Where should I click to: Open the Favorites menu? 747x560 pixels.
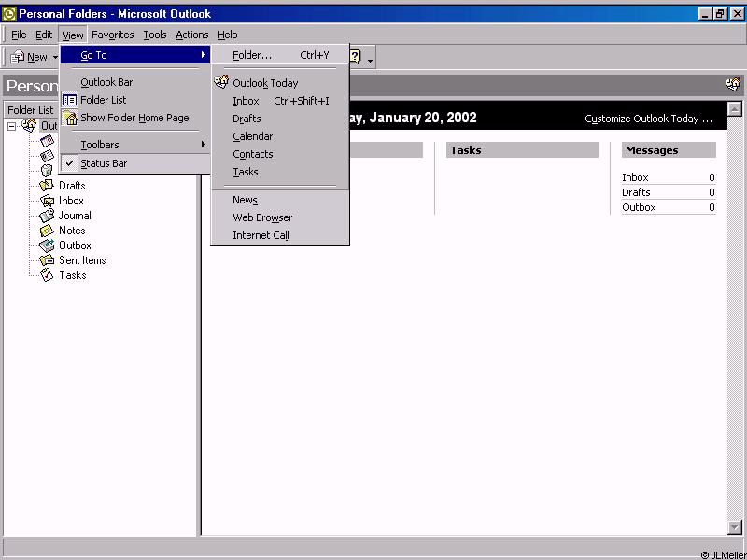pyautogui.click(x=112, y=35)
